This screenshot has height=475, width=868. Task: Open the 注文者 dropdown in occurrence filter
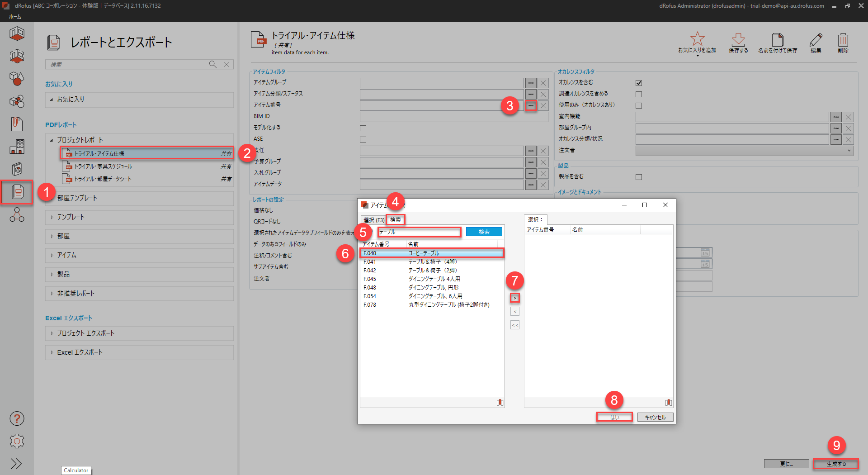coord(744,151)
